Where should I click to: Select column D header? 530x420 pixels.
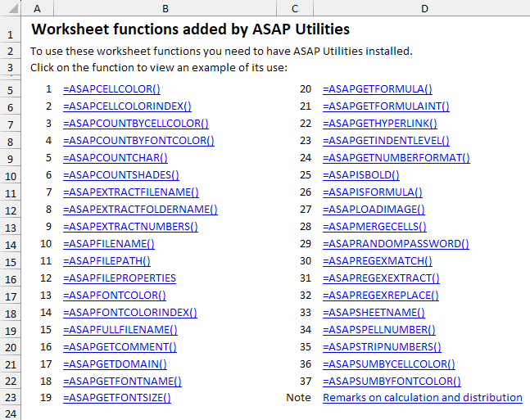[x=424, y=8]
